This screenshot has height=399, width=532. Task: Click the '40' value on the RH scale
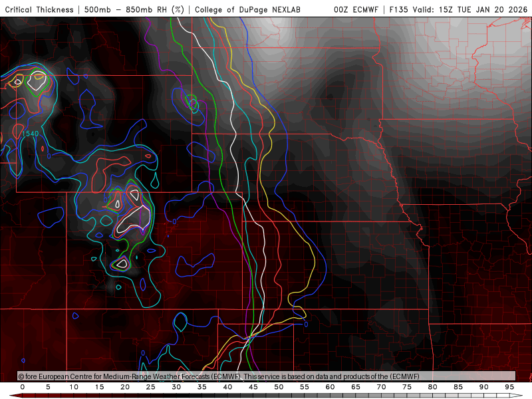click(x=227, y=387)
